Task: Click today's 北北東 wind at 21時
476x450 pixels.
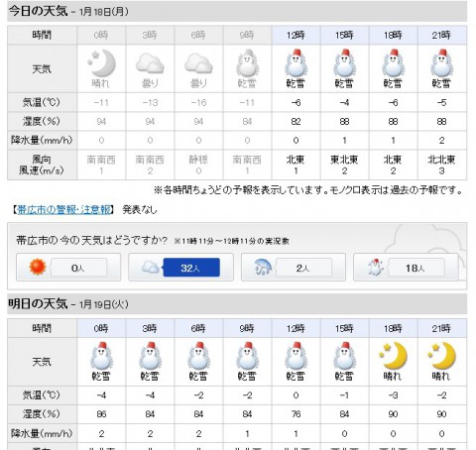Action: 441,160
